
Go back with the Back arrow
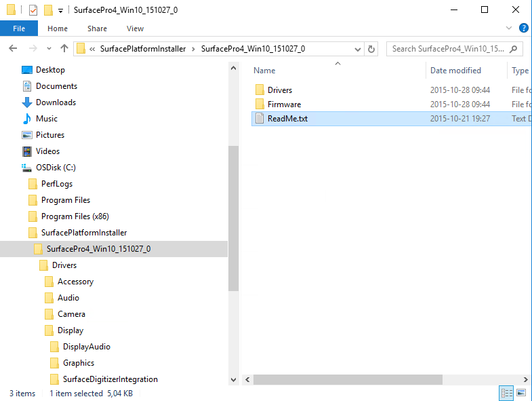click(x=13, y=49)
